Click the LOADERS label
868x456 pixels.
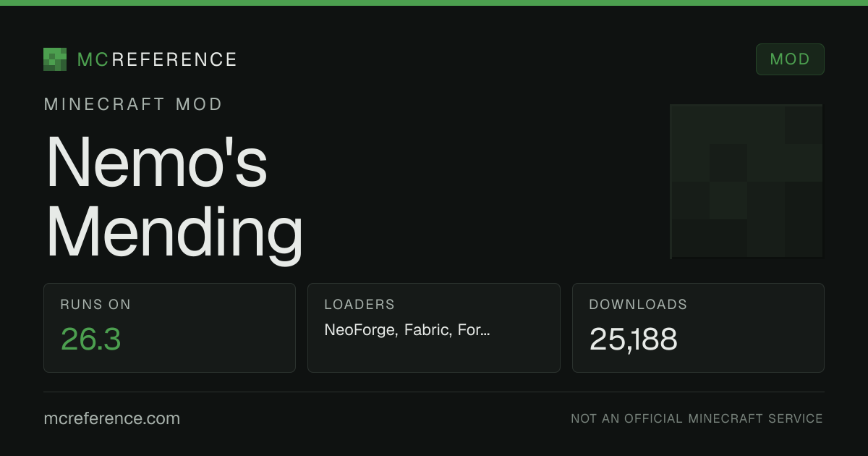tap(359, 305)
